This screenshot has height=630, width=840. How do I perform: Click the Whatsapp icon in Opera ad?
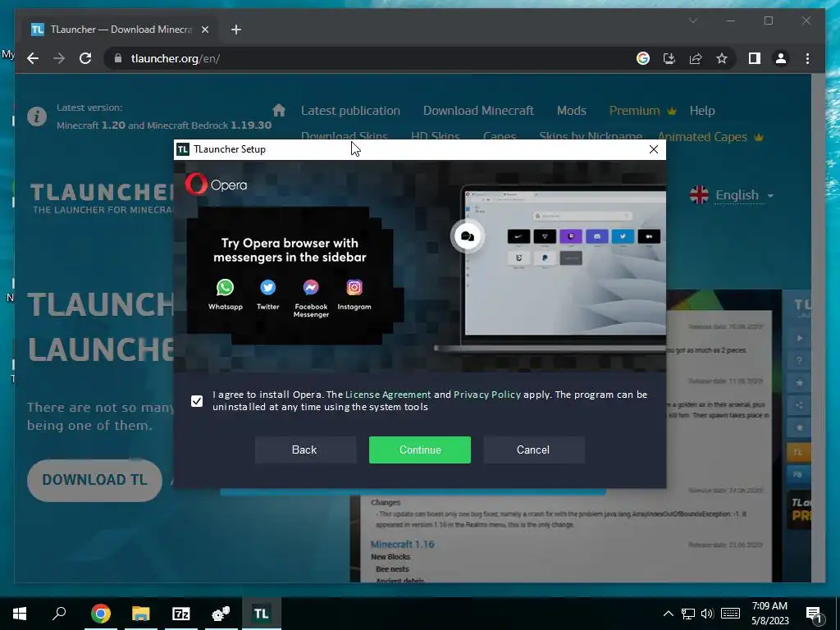[x=225, y=287]
